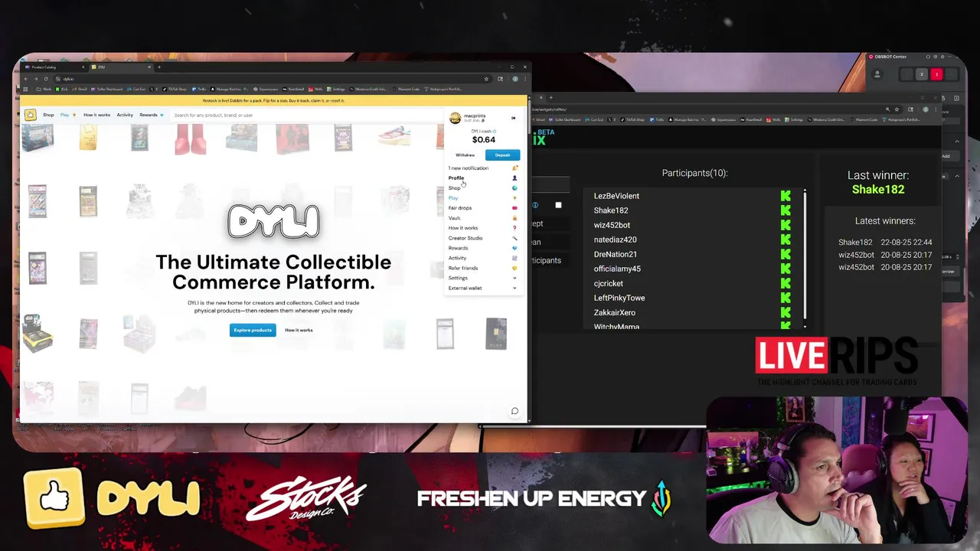The width and height of the screenshot is (980, 551).
Task: Click the Kick icon next to cjcricket
Action: point(786,283)
